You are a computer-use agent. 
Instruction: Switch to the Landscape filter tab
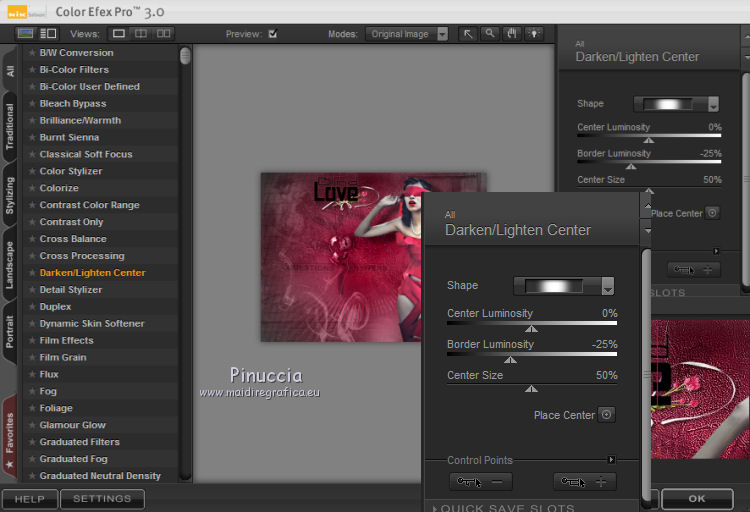[10, 265]
